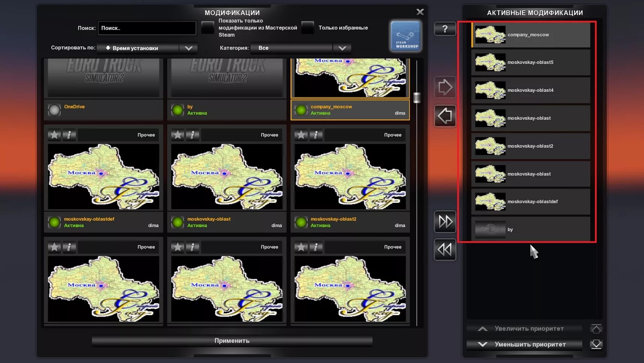644x363 pixels.
Task: Show info for moskovskay-oblast mod card
Action: pyautogui.click(x=192, y=135)
